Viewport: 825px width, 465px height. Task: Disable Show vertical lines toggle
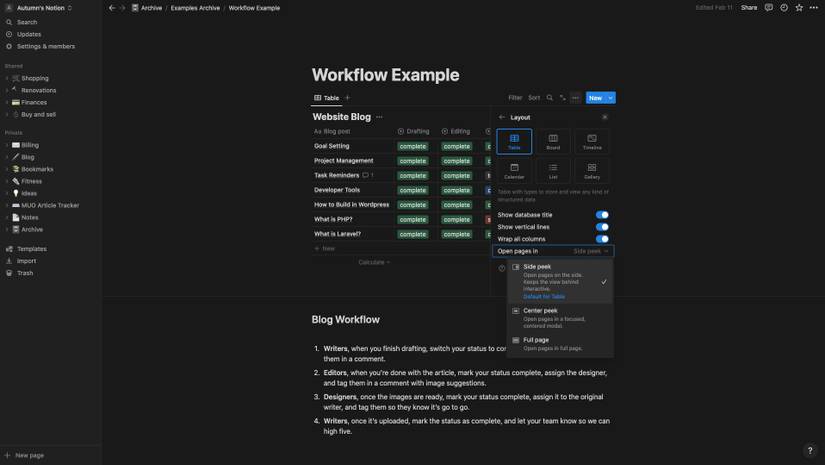click(x=602, y=227)
